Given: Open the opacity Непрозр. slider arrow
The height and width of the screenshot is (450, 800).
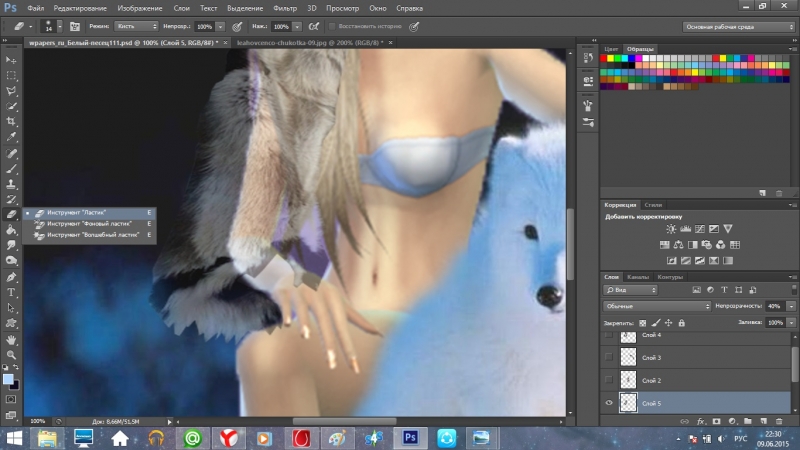Looking at the screenshot, I should (x=220, y=27).
